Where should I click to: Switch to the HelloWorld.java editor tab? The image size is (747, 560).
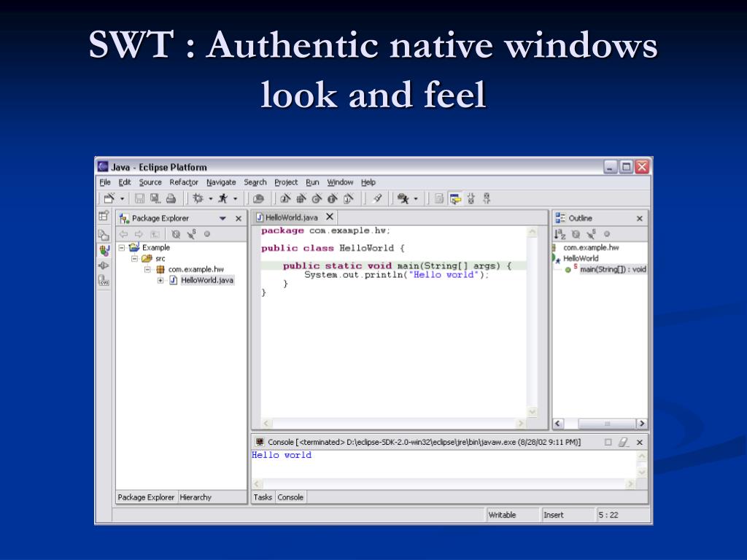pyautogui.click(x=292, y=217)
